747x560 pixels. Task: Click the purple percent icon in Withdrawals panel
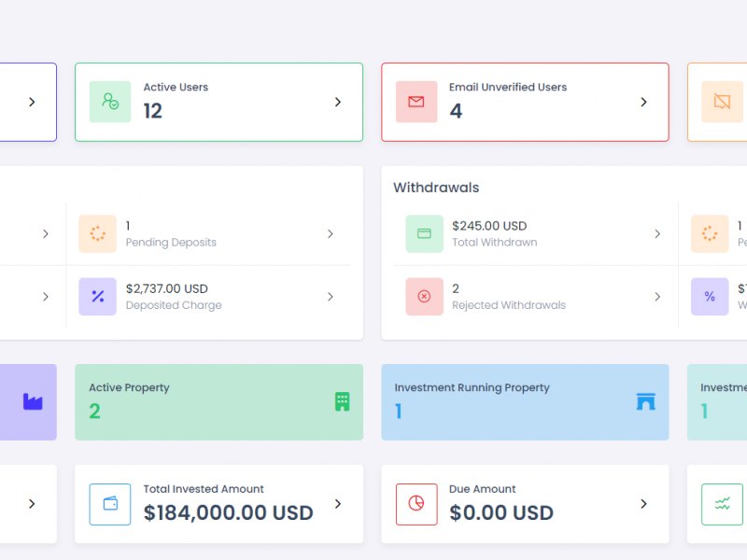point(710,296)
